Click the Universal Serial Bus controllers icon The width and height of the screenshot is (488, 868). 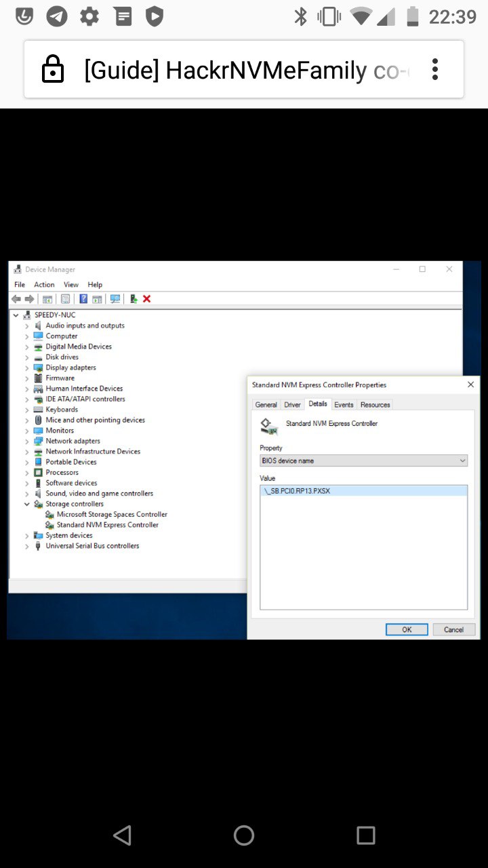point(39,546)
